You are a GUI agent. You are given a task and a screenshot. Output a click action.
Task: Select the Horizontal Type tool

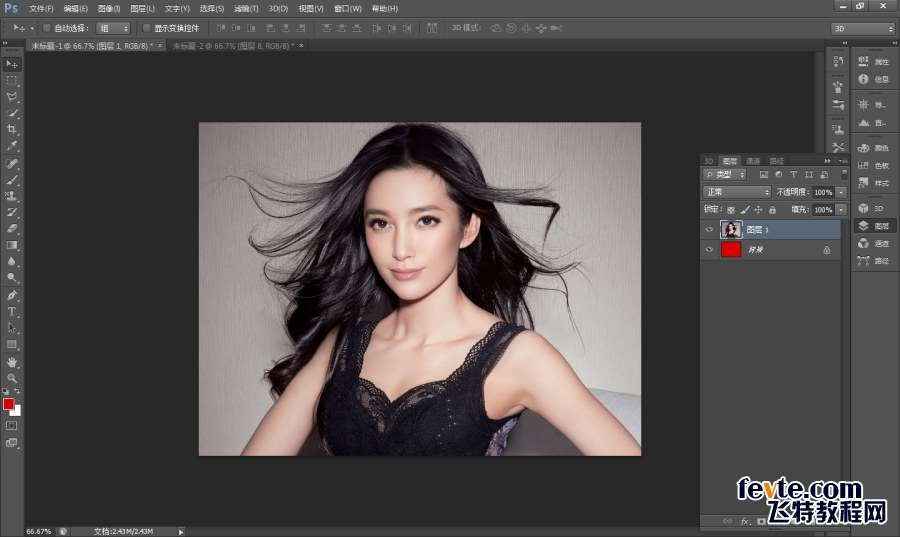11,312
